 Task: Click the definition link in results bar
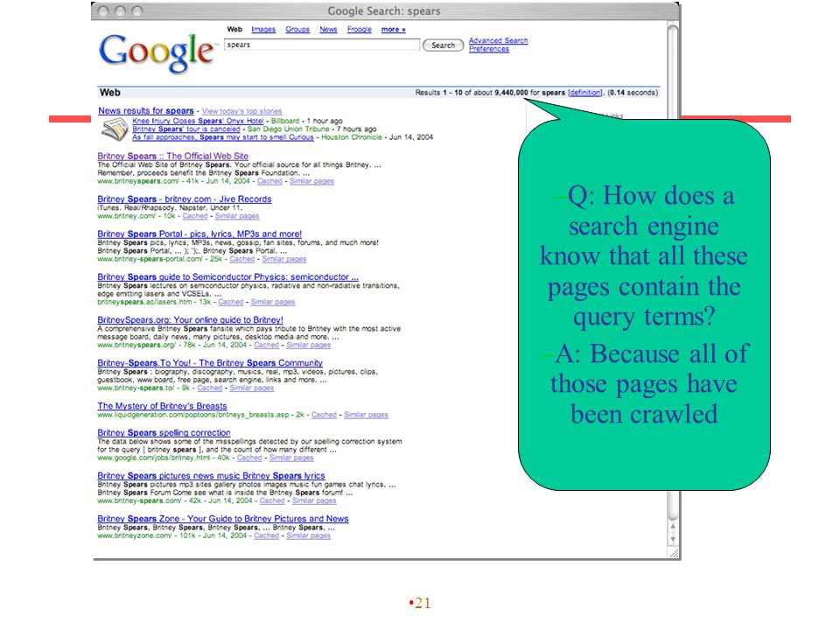[x=585, y=93]
